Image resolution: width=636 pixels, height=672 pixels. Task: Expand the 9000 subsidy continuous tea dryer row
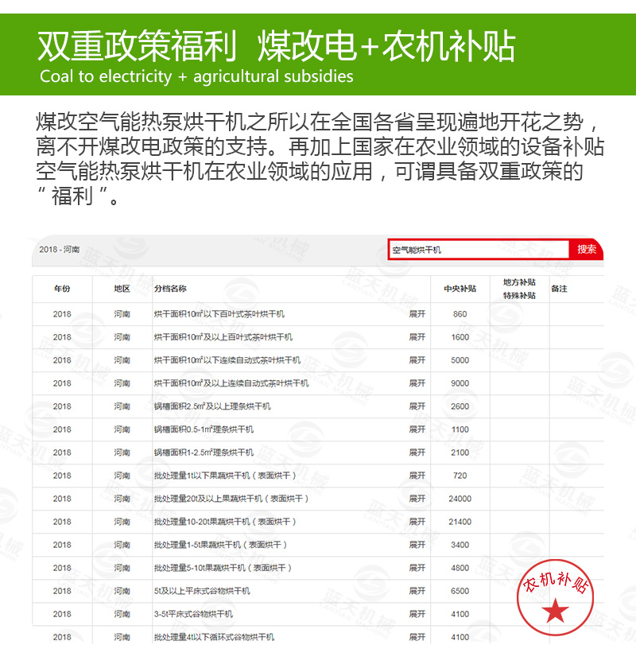[x=417, y=383]
